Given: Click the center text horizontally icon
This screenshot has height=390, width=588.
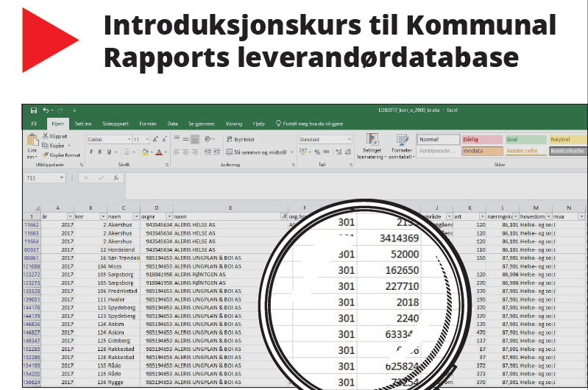Looking at the screenshot, I should (185, 152).
